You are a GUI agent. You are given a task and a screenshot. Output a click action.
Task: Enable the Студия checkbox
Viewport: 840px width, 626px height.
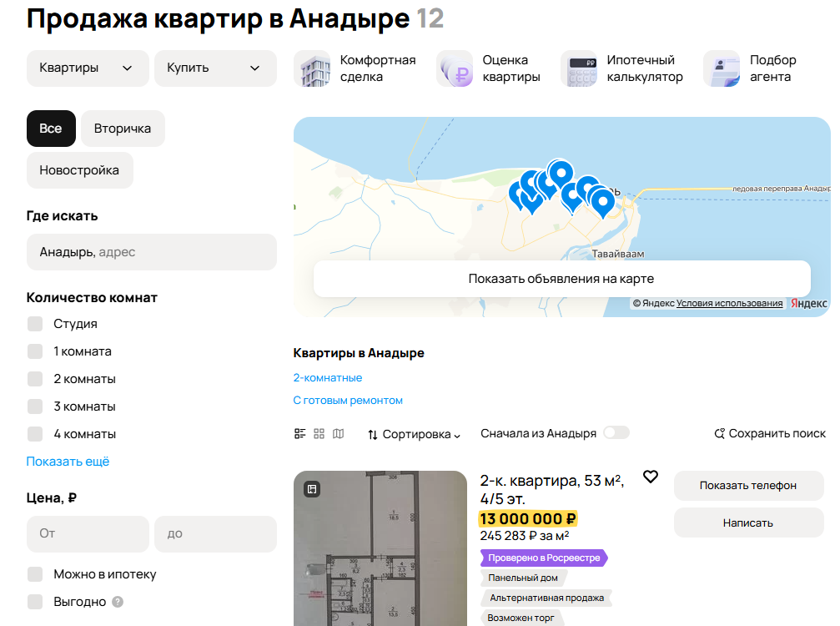(x=34, y=323)
